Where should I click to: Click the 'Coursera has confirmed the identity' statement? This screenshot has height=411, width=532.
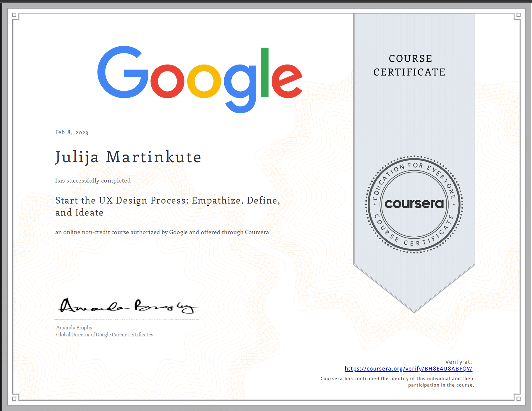pyautogui.click(x=397, y=382)
